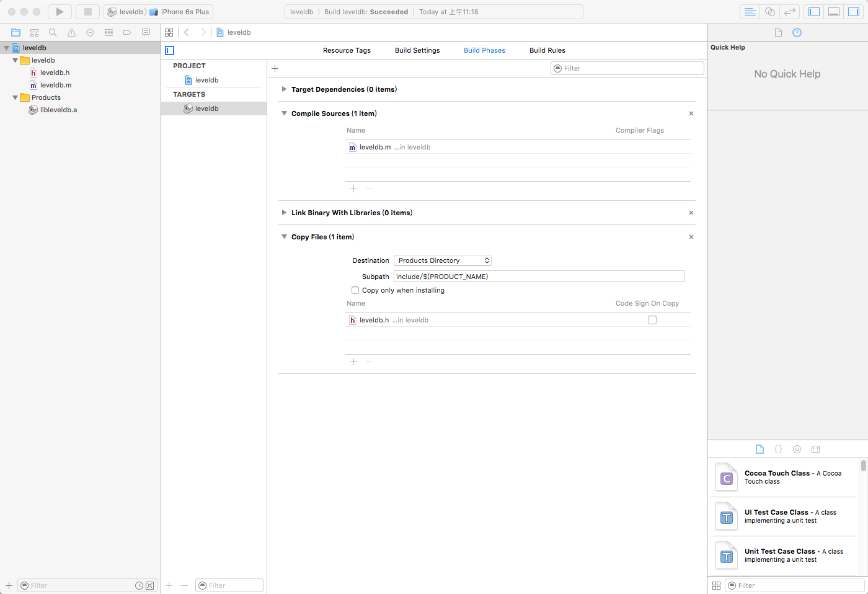Focus the build phases Filter field
Screen dimensions: 868x594
(627, 68)
